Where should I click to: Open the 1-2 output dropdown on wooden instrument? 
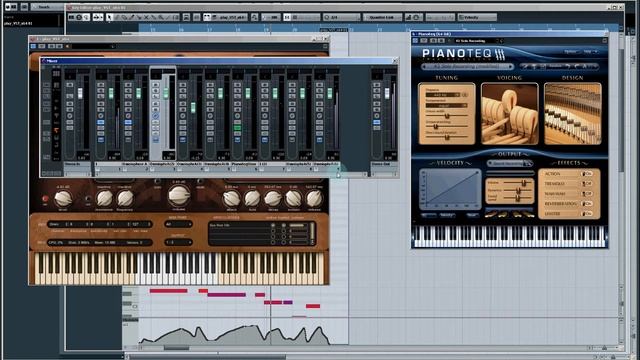pyautogui.click(x=178, y=242)
